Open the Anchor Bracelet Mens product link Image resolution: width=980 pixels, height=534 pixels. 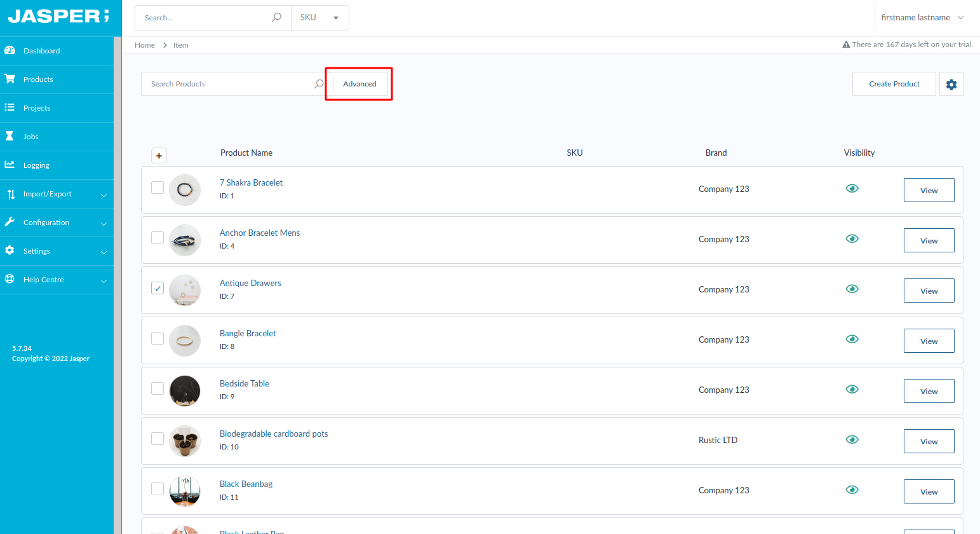259,233
